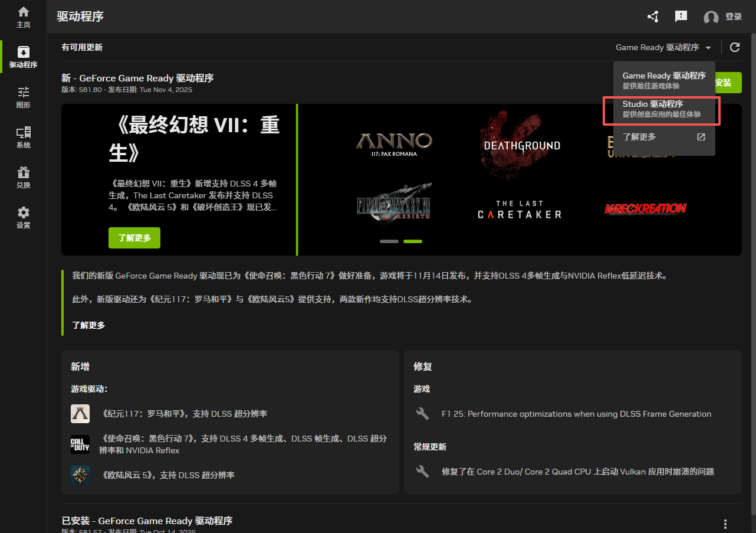Image resolution: width=756 pixels, height=533 pixels.
Task: Click the 修复 section heading
Action: [x=423, y=367]
